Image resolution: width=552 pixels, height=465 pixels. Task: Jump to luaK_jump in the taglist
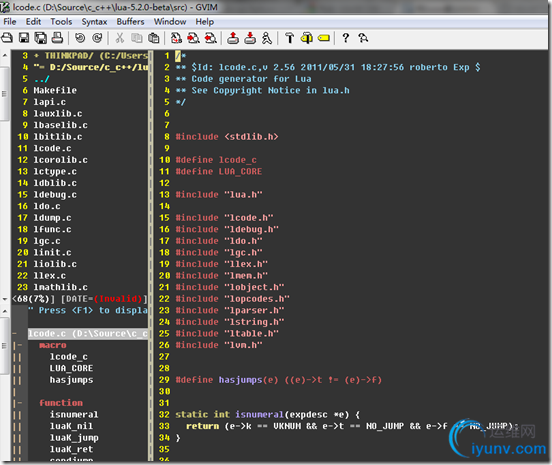[74, 438]
